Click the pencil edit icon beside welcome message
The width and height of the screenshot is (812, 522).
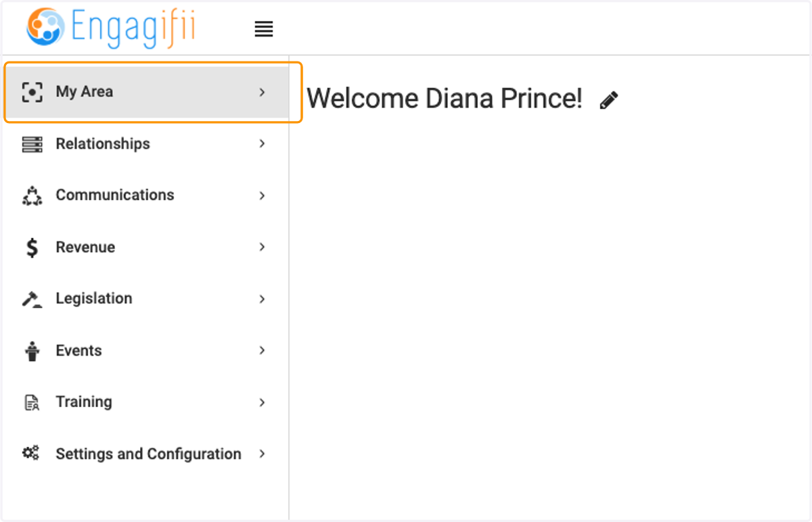[609, 100]
